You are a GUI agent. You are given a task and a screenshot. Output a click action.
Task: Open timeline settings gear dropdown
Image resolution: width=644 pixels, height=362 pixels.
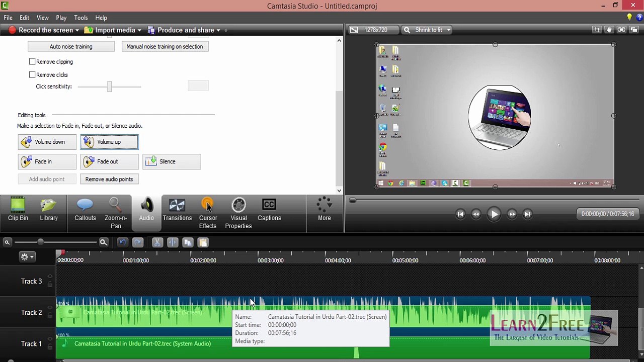[x=27, y=257]
